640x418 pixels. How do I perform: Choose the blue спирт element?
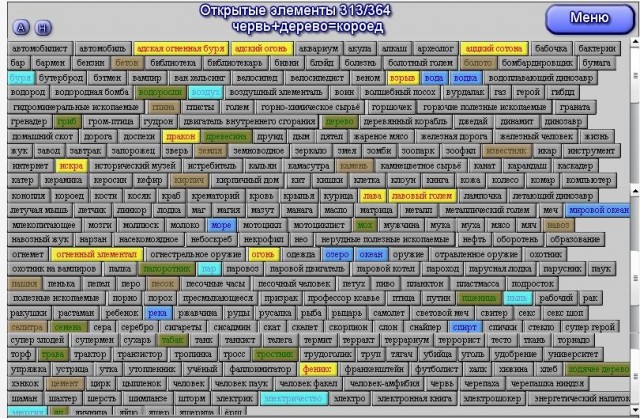464,327
